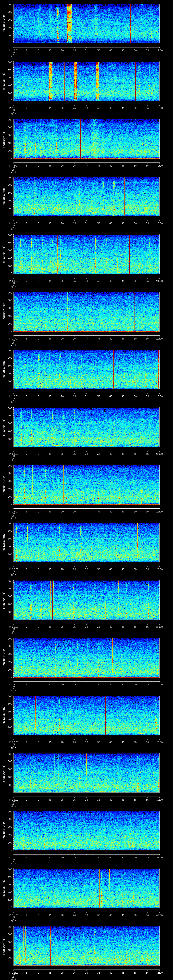Select the 11:30:00 spectrogram panel
Screen dimensions: 173x980
point(86,831)
